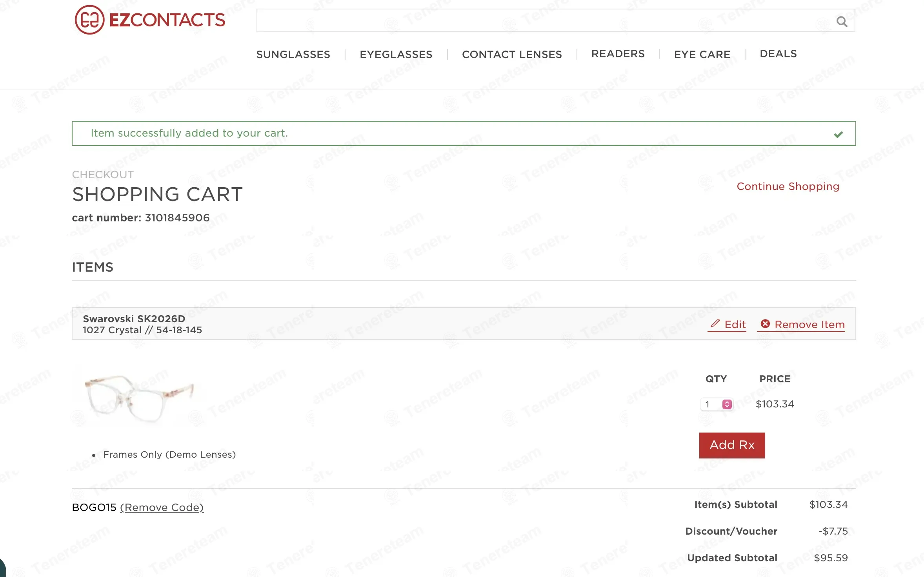Open the Eyeglasses menu

click(x=396, y=54)
